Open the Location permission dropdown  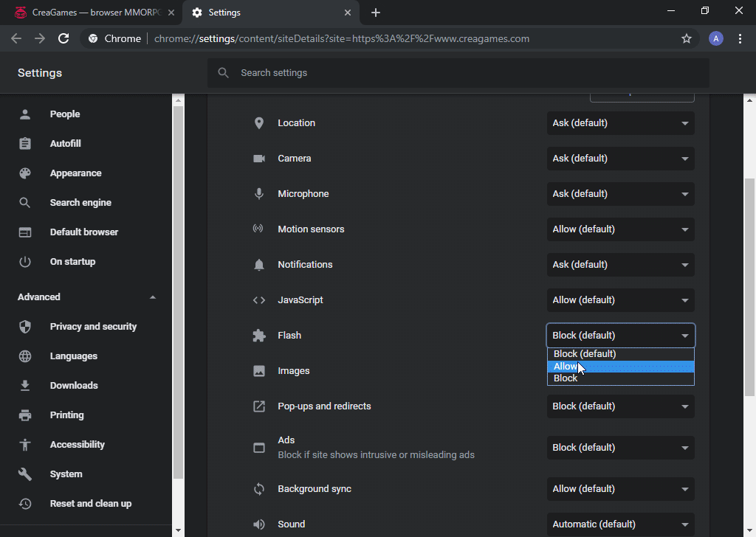pos(620,123)
